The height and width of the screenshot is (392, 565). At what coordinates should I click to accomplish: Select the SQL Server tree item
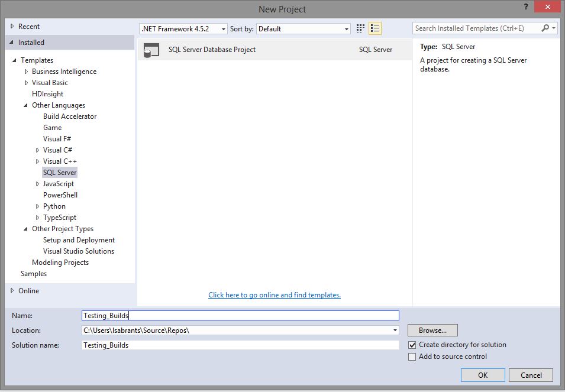coord(60,173)
